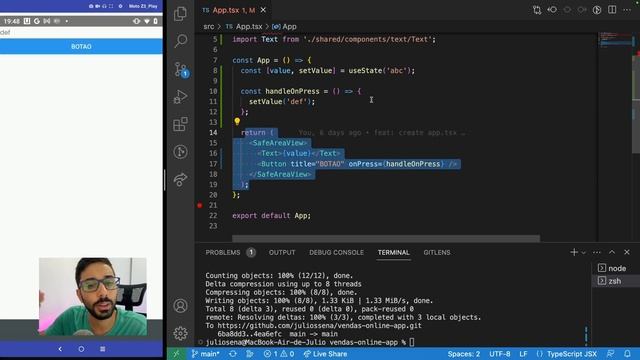
Task: Open Live Share view in activity bar
Action: (x=180, y=179)
